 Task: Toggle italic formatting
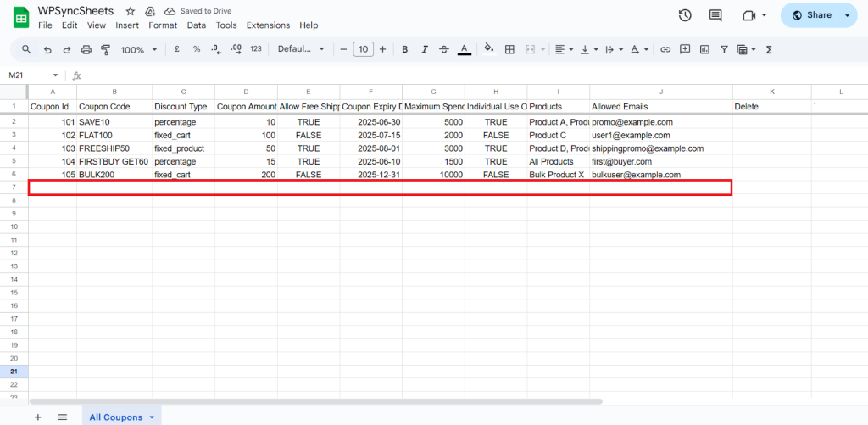425,49
